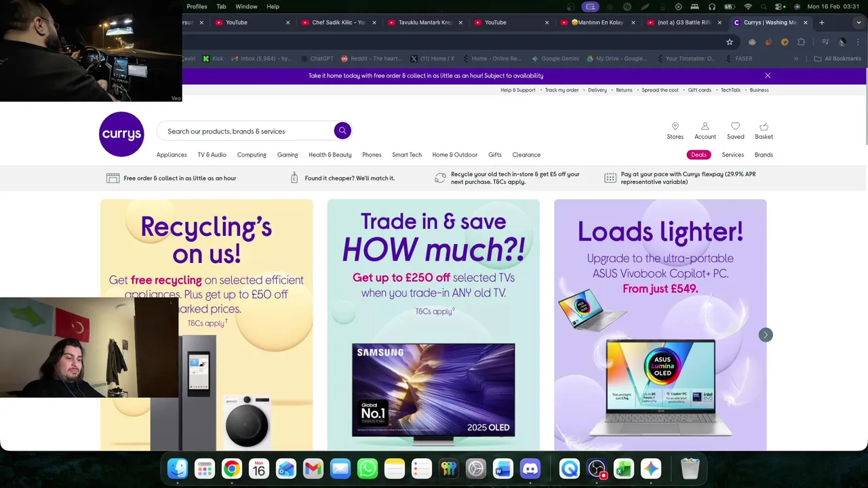868x488 pixels.
Task: Click the Chrome profile avatar
Action: pyautogui.click(x=842, y=42)
